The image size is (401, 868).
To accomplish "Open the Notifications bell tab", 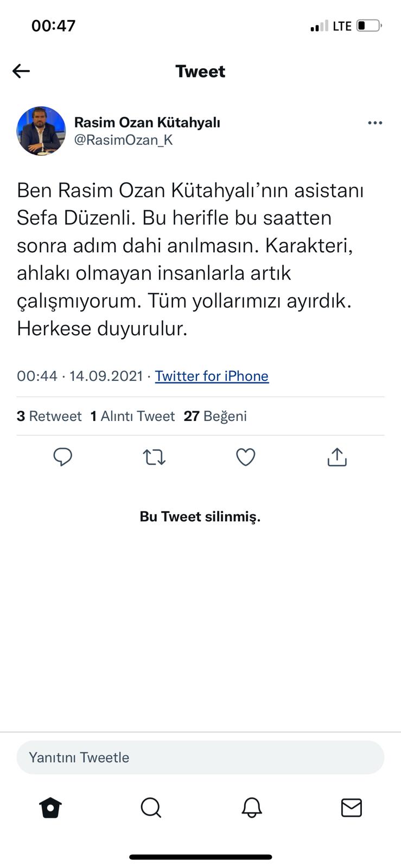I will 252,808.
